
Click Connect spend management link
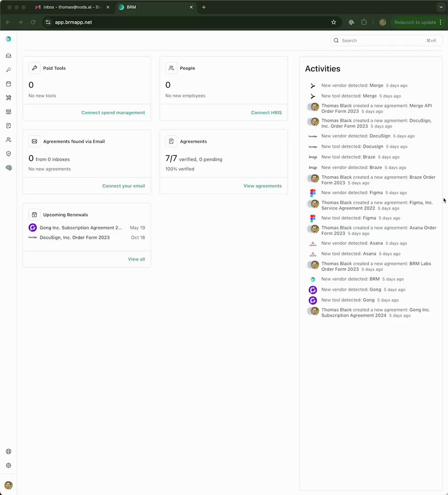(113, 113)
